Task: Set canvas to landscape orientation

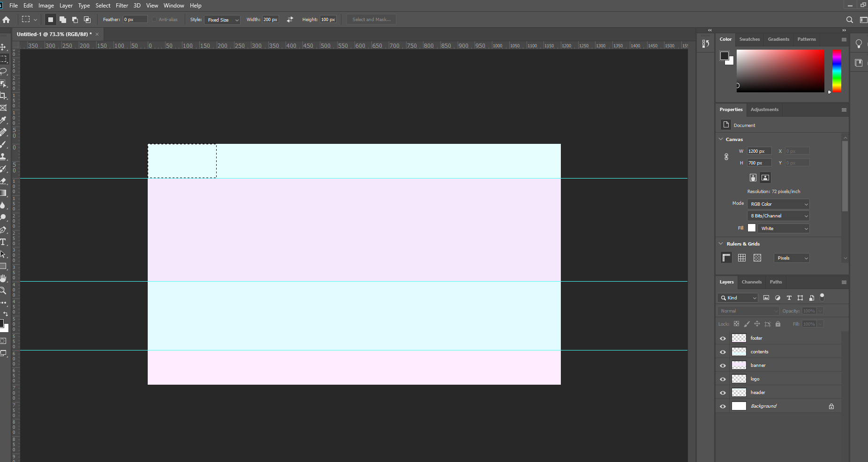Action: pos(765,178)
